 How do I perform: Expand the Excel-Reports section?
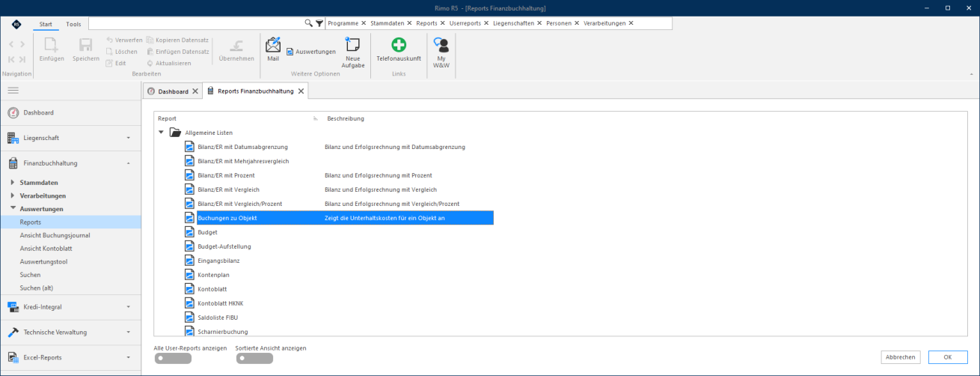(128, 357)
